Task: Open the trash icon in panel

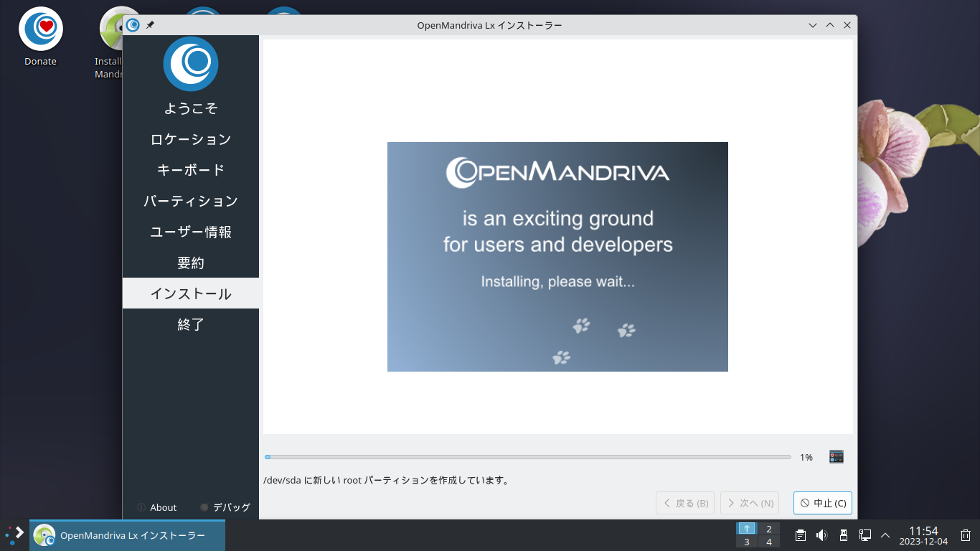Action: pos(966,535)
